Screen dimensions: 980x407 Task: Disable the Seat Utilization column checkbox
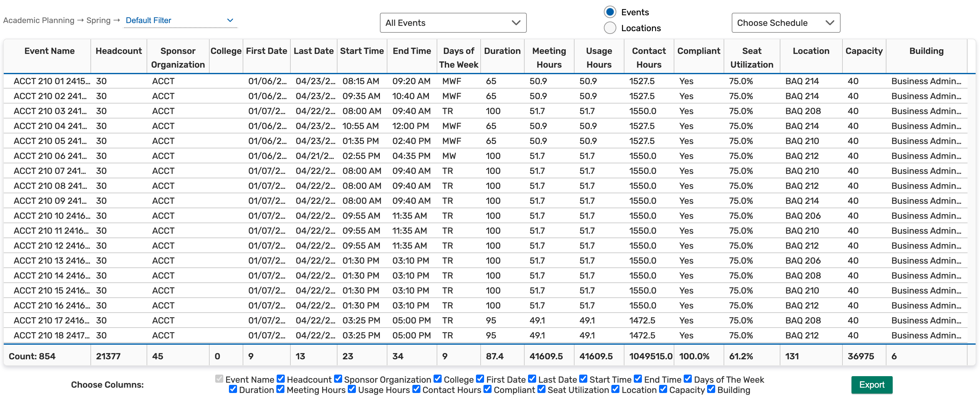click(541, 389)
